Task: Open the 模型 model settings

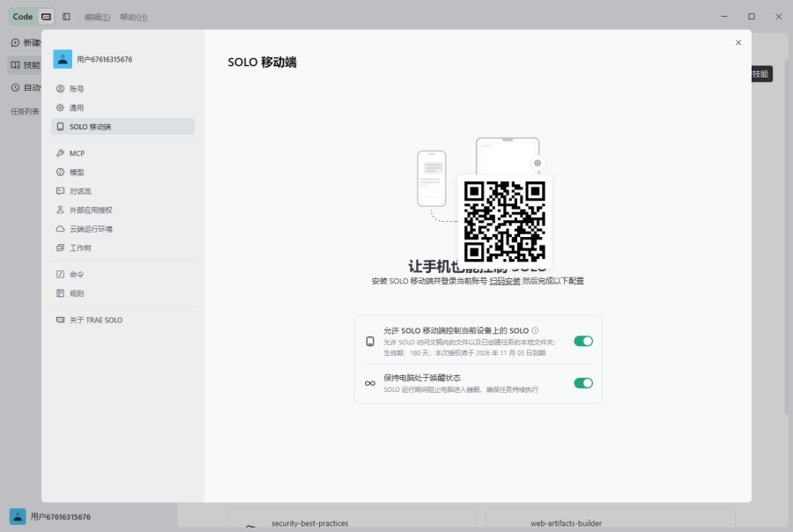Action: coord(122,173)
